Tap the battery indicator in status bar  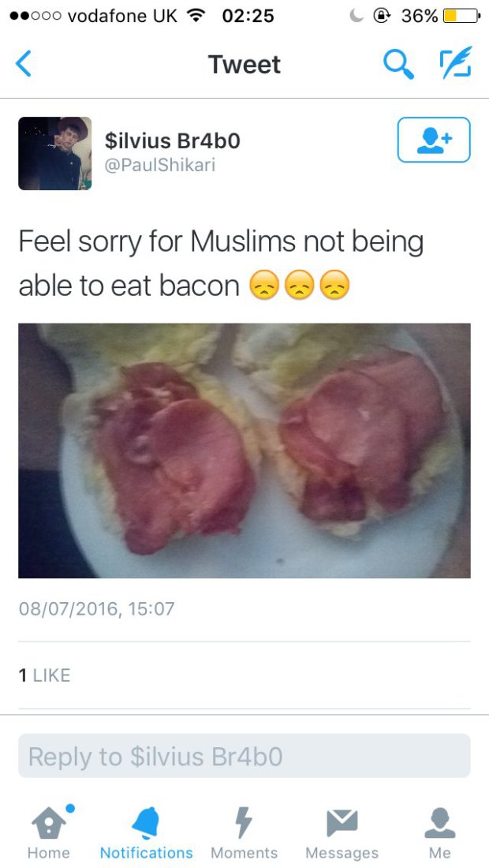pos(461,16)
